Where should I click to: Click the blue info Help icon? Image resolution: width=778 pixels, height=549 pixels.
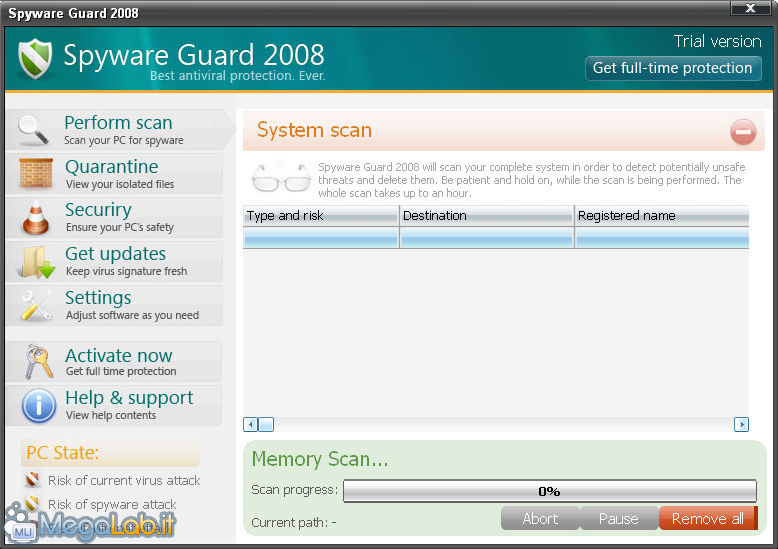pos(39,406)
